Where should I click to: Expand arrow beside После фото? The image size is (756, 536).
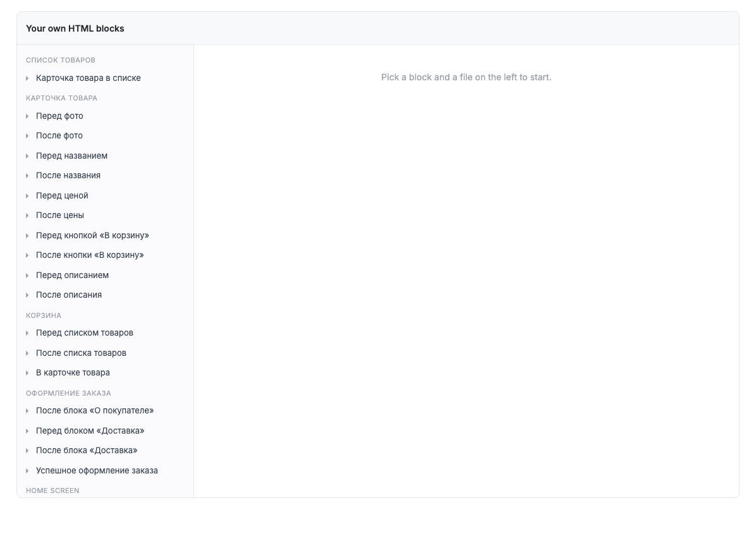pos(27,136)
